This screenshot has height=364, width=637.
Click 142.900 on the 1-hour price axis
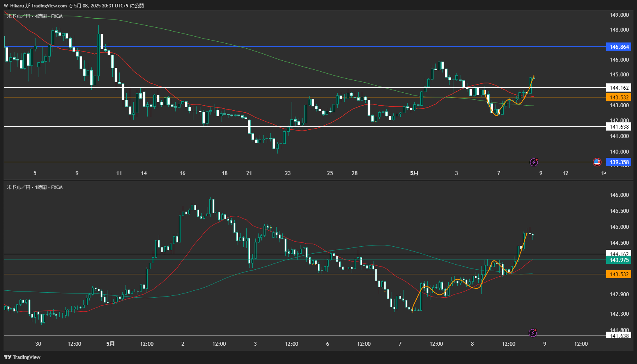click(x=619, y=294)
